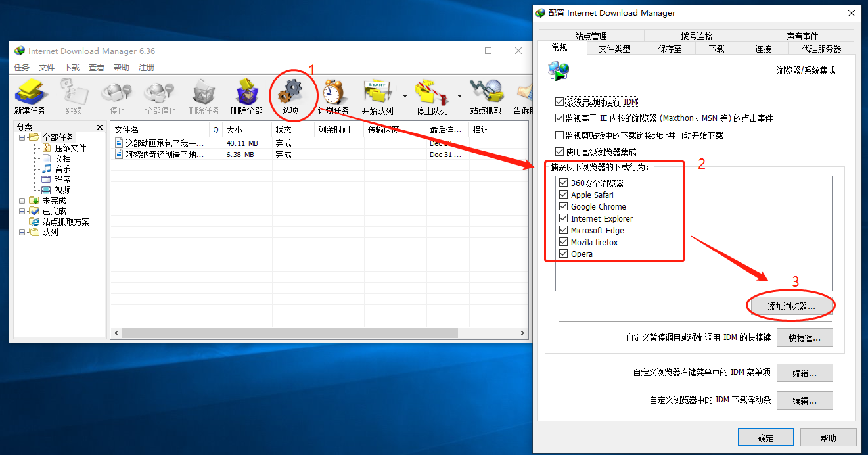Select the 文档 category
The width and height of the screenshot is (868, 455).
62,158
